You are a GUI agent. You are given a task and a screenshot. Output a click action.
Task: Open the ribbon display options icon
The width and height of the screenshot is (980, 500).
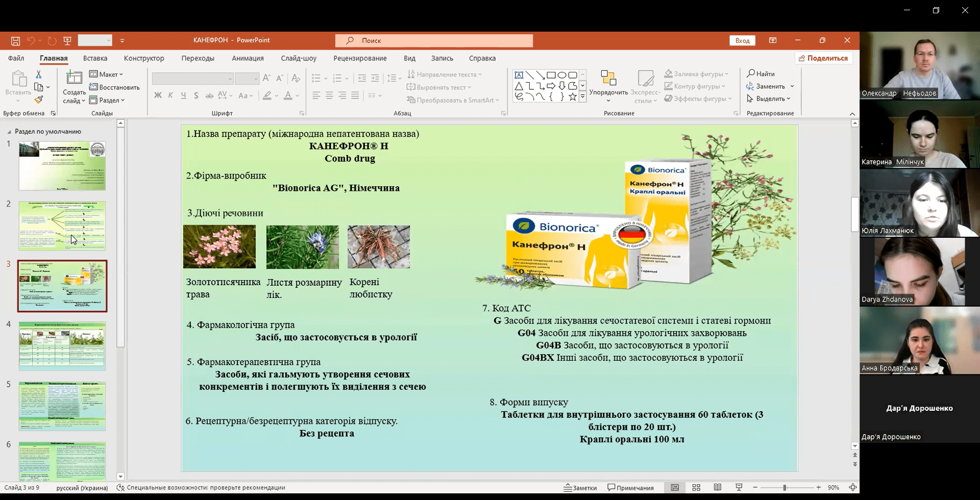pyautogui.click(x=773, y=40)
